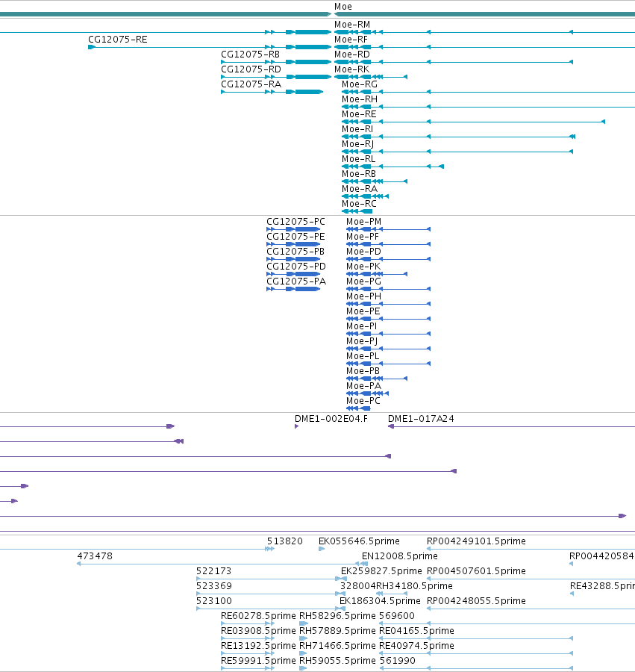Pick the Moe-PH protein label

click(363, 296)
